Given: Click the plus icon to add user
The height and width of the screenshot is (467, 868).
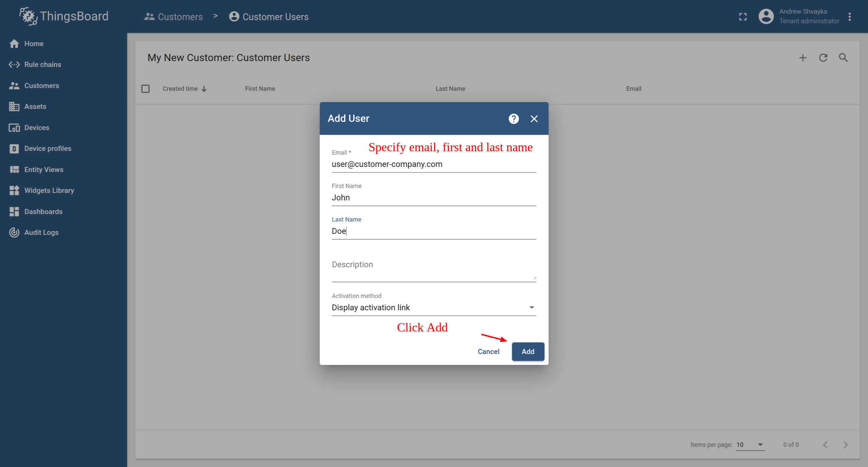Looking at the screenshot, I should 803,58.
